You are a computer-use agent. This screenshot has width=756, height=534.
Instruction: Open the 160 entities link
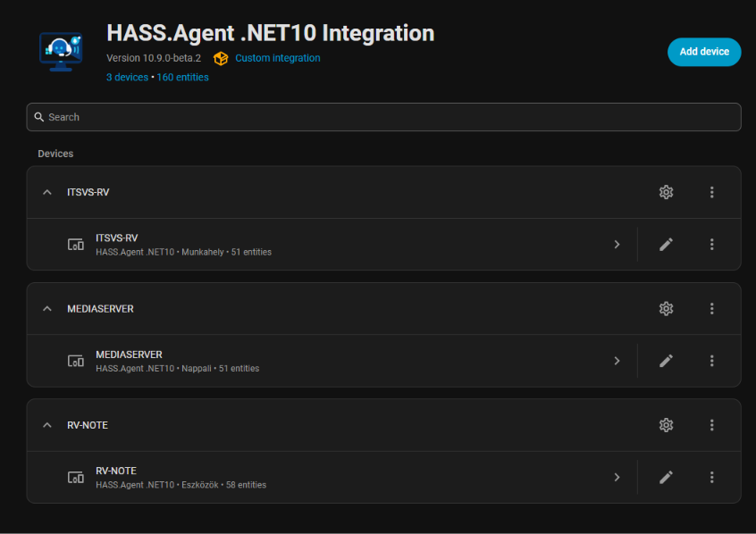[182, 78]
